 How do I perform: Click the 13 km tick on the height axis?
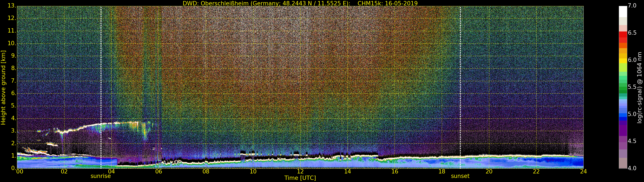click(12, 6)
